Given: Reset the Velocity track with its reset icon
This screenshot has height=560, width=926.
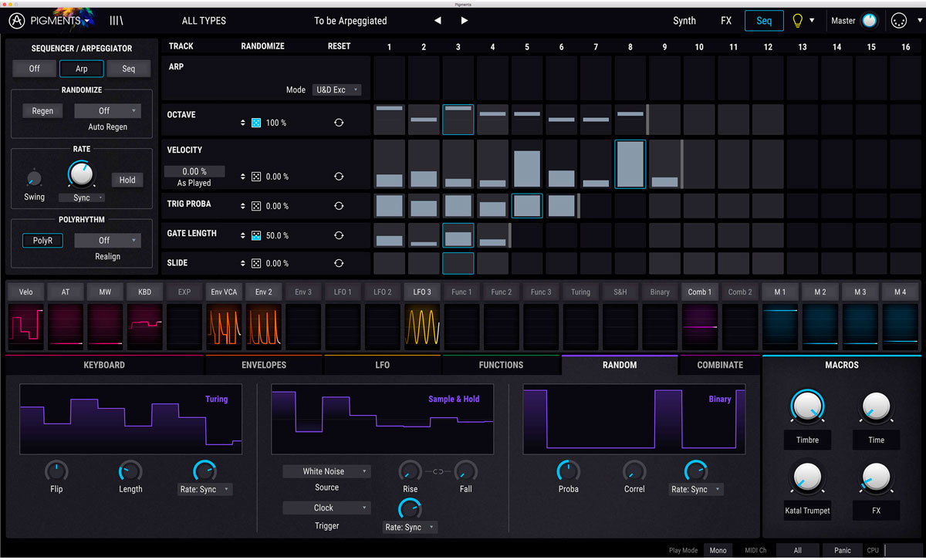Looking at the screenshot, I should [338, 177].
